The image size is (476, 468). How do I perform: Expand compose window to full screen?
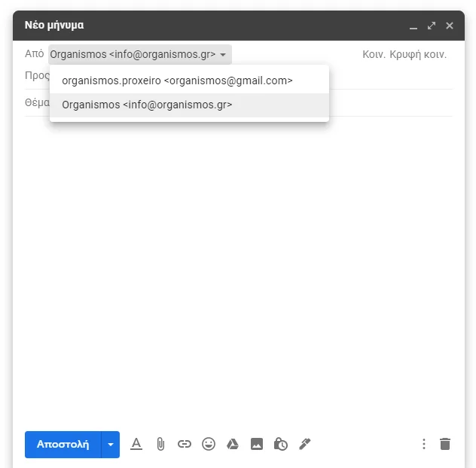pos(432,26)
